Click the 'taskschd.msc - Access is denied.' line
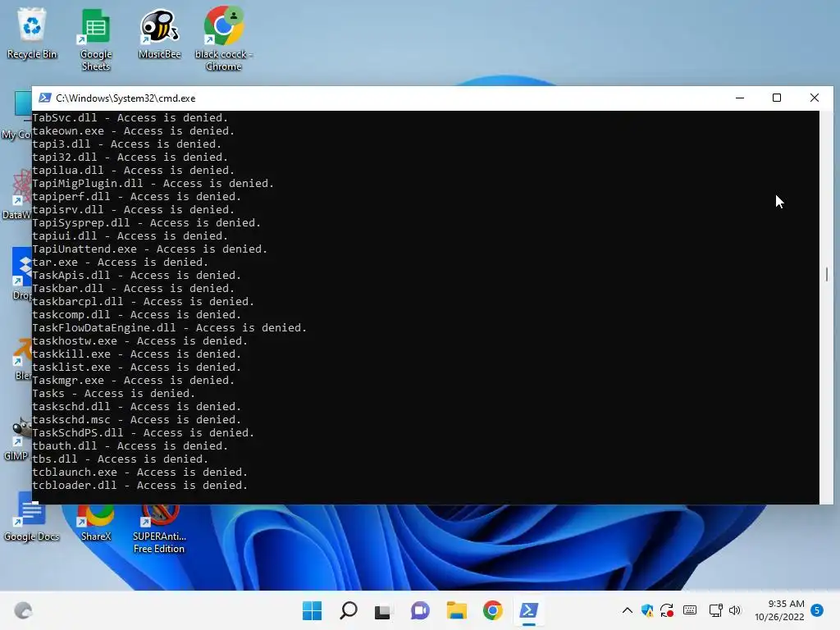This screenshot has height=630, width=840. [137, 420]
